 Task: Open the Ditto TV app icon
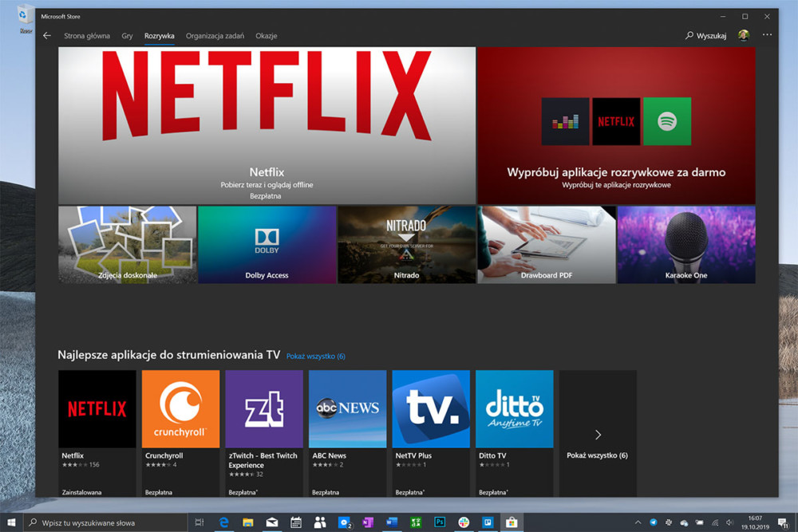coord(515,409)
